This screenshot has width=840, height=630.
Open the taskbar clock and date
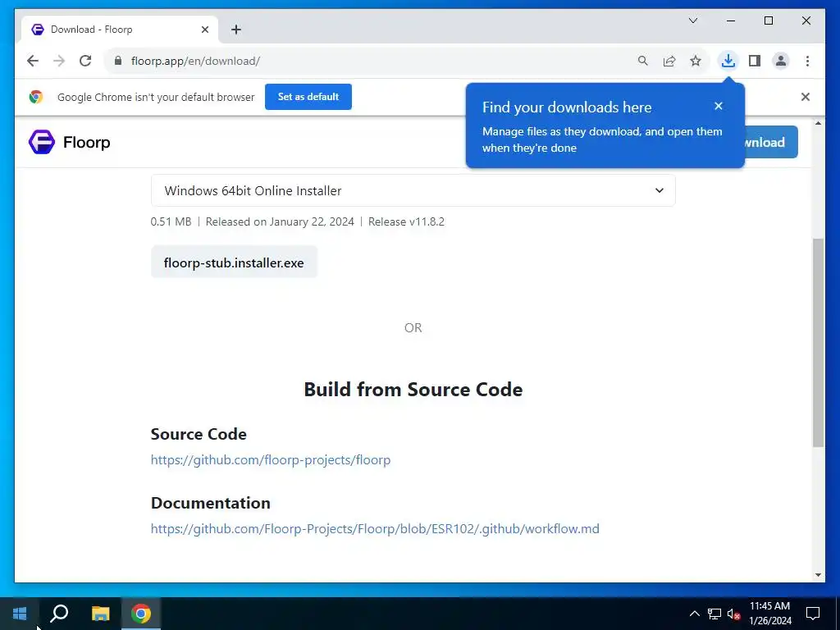[769, 614]
